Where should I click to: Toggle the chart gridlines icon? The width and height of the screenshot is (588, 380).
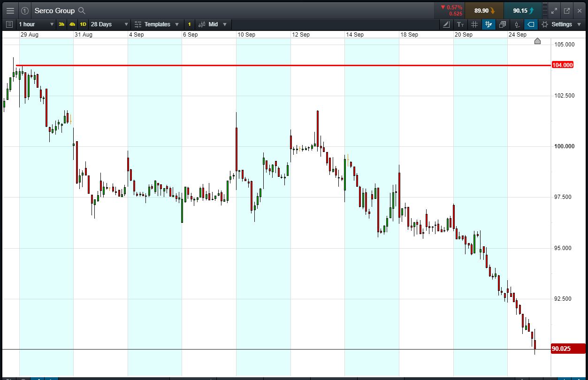pos(474,24)
